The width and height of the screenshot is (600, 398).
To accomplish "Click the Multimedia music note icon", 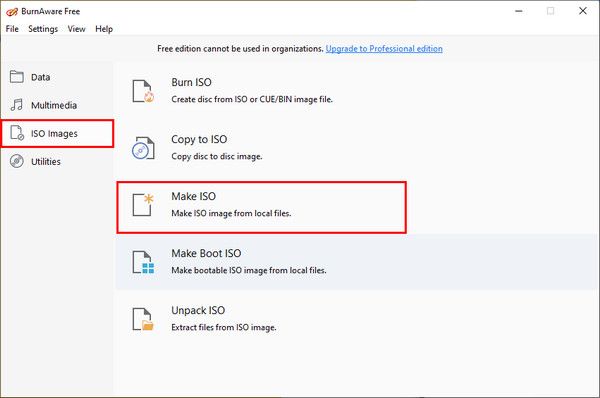I will tap(16, 105).
